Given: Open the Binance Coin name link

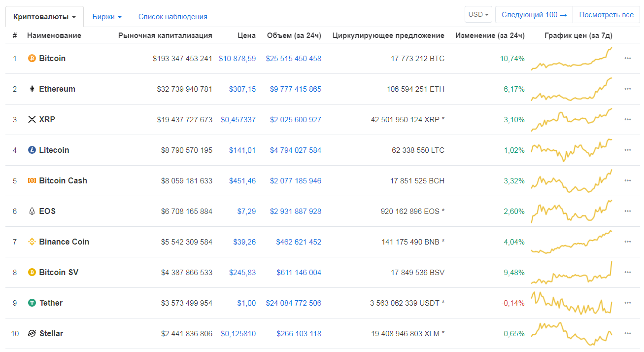Looking at the screenshot, I should click(64, 242).
